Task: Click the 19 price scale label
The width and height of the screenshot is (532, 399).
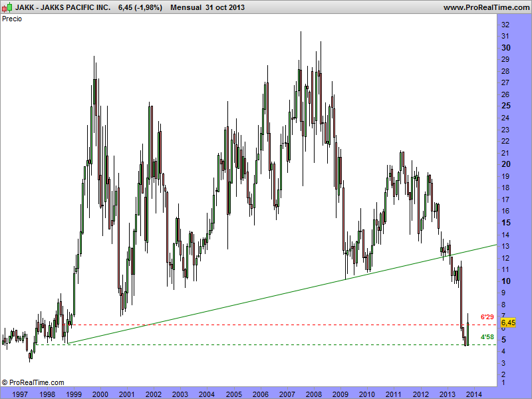Action: [505, 176]
